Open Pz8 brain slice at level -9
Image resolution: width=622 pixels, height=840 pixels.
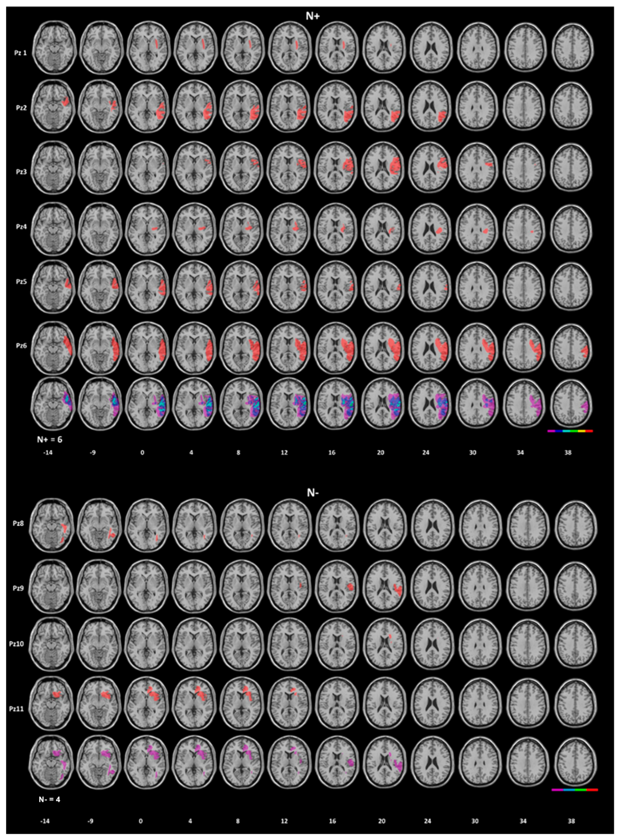tap(99, 525)
